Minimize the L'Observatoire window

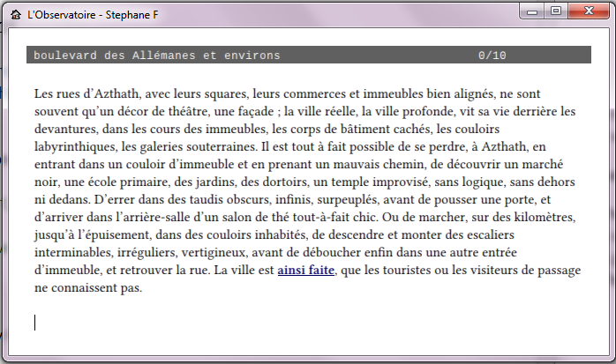click(532, 11)
